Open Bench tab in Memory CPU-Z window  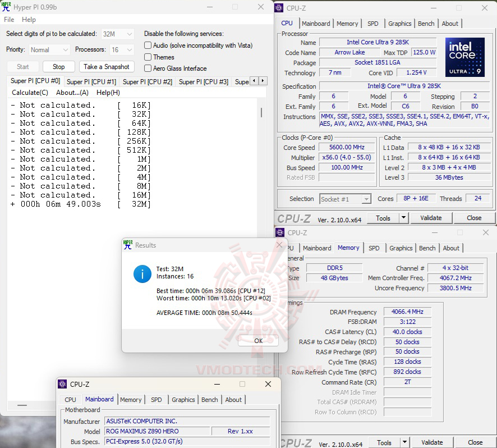point(427,248)
